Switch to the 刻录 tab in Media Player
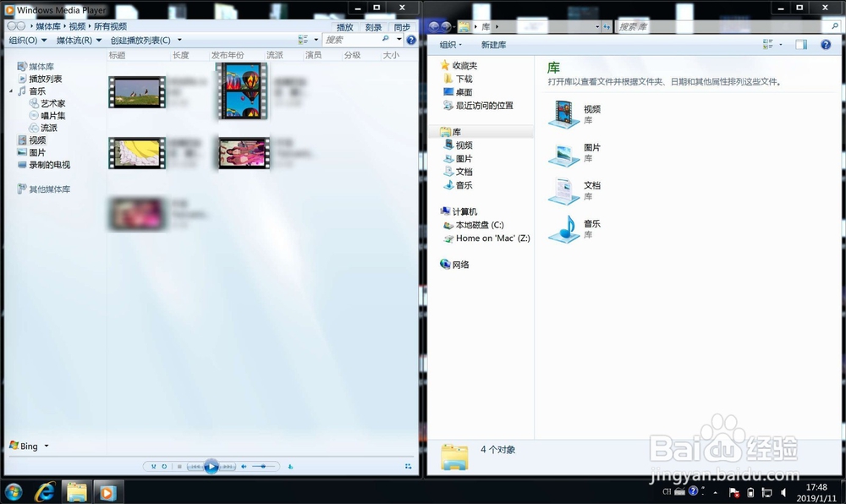 (373, 26)
